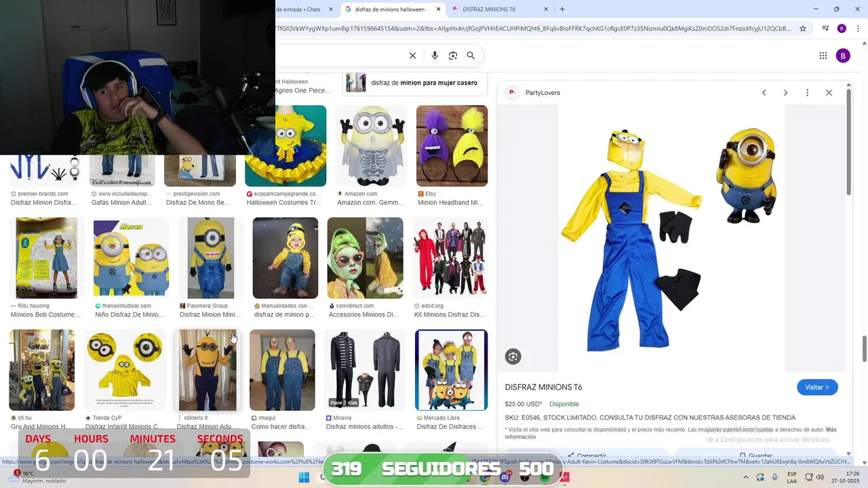This screenshot has height=488, width=868.
Task: Expand hidden system tray icons
Action: [x=745, y=477]
